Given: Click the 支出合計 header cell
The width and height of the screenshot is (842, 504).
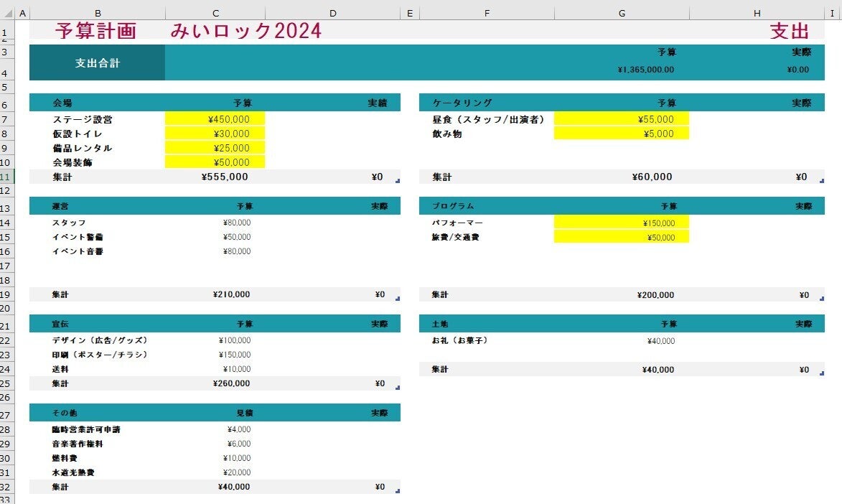Looking at the screenshot, I should tap(98, 63).
